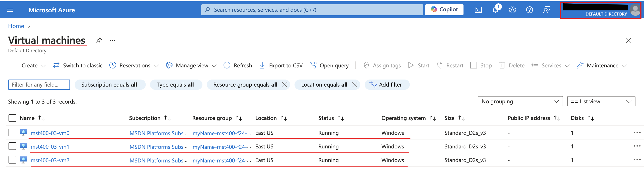
Task: Open the notifications bell
Action: tap(495, 10)
